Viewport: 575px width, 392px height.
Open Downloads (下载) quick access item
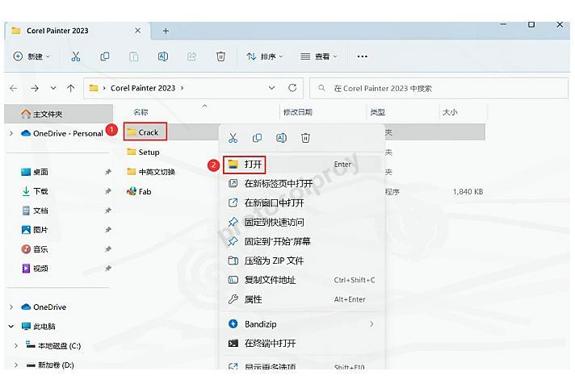click(x=35, y=191)
